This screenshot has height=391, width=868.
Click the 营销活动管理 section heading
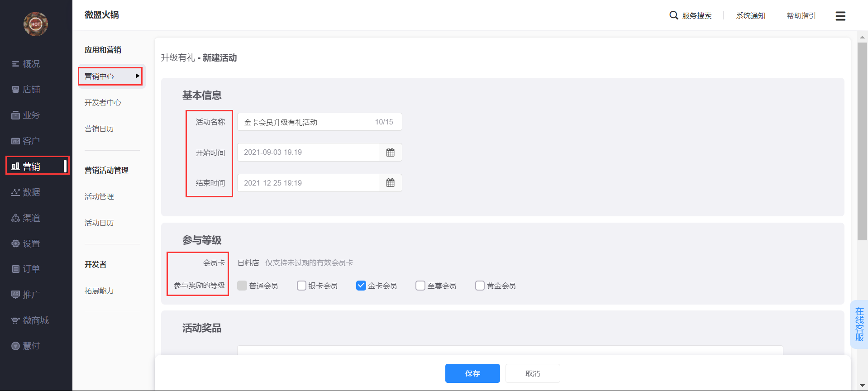[107, 171]
